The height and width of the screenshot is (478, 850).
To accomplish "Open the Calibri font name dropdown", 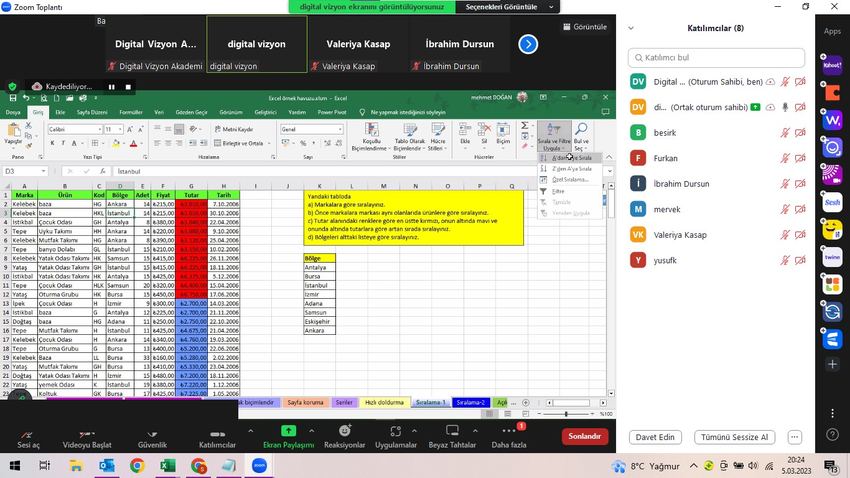I will pyautogui.click(x=100, y=130).
